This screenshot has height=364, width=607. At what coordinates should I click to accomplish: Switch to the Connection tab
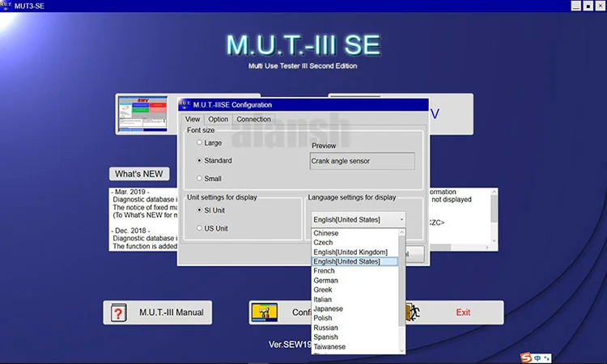pyautogui.click(x=253, y=119)
